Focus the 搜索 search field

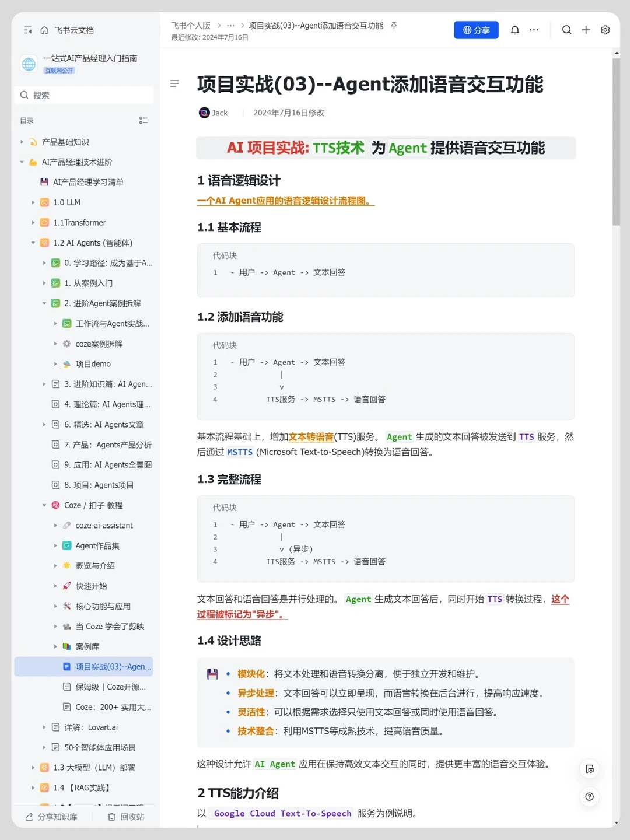(84, 95)
